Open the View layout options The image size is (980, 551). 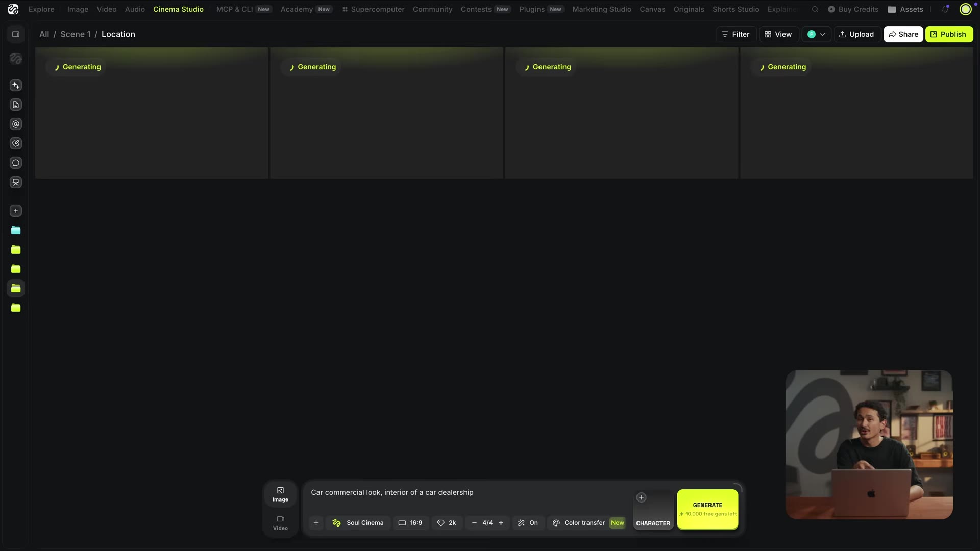pos(778,34)
